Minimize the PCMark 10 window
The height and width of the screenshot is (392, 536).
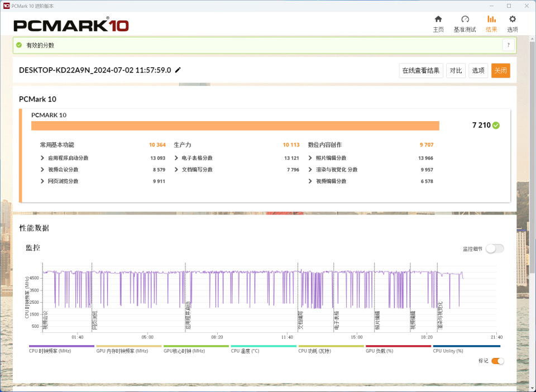click(x=491, y=6)
